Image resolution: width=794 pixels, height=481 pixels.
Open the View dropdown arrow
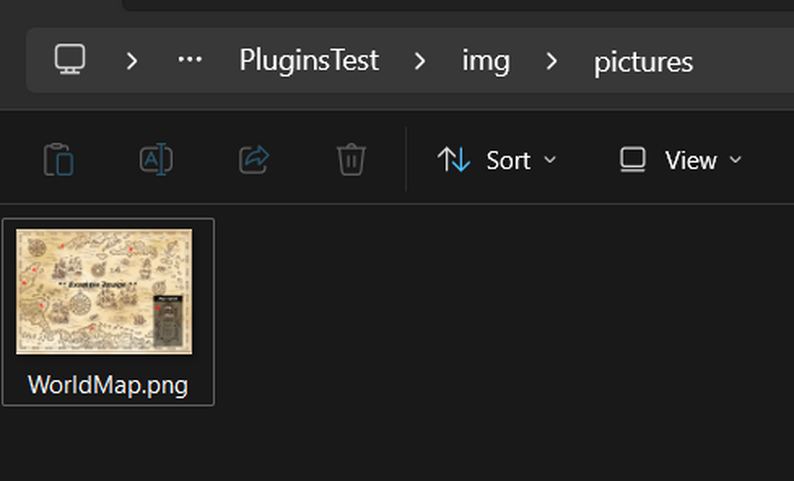coord(736,160)
